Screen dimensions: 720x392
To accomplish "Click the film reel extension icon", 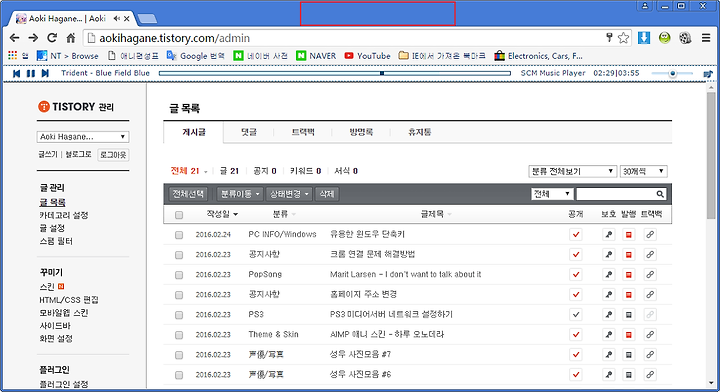I will coord(685,38).
